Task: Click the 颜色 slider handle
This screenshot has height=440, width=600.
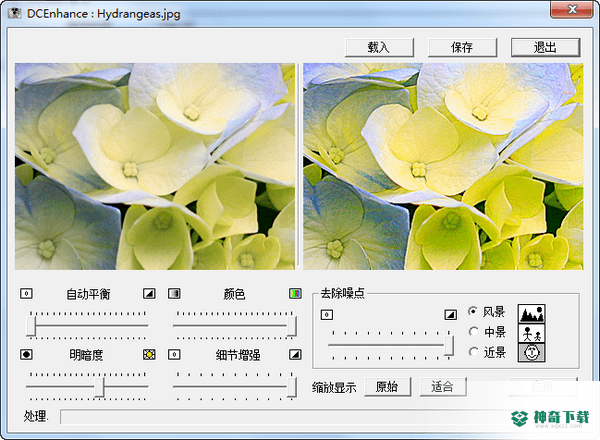Action: tap(292, 326)
